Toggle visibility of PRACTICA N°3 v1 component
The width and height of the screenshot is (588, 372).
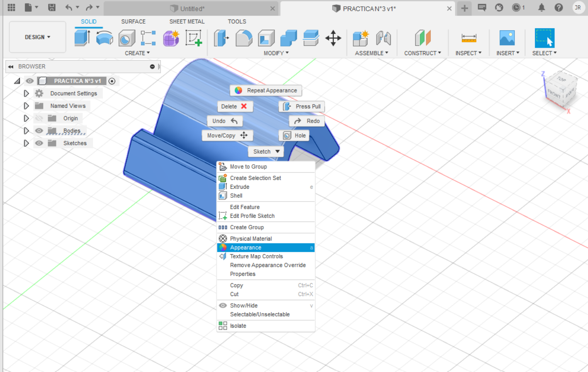29,81
